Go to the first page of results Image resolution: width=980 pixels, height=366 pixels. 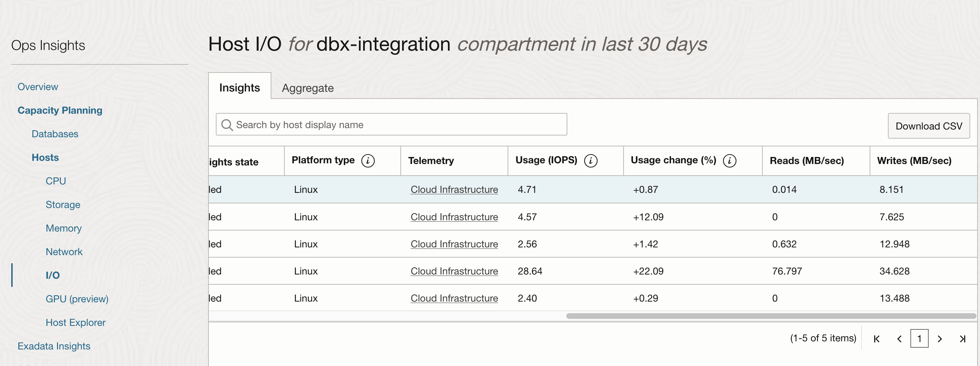point(877,339)
